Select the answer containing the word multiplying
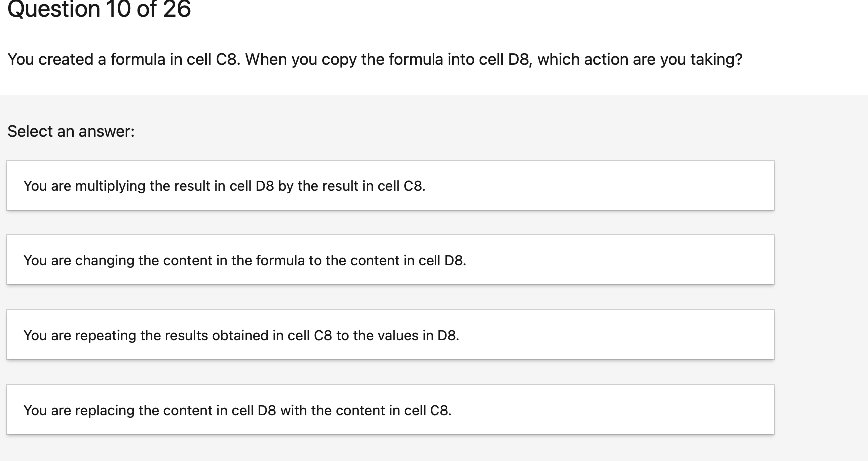This screenshot has height=461, width=868. point(390,185)
